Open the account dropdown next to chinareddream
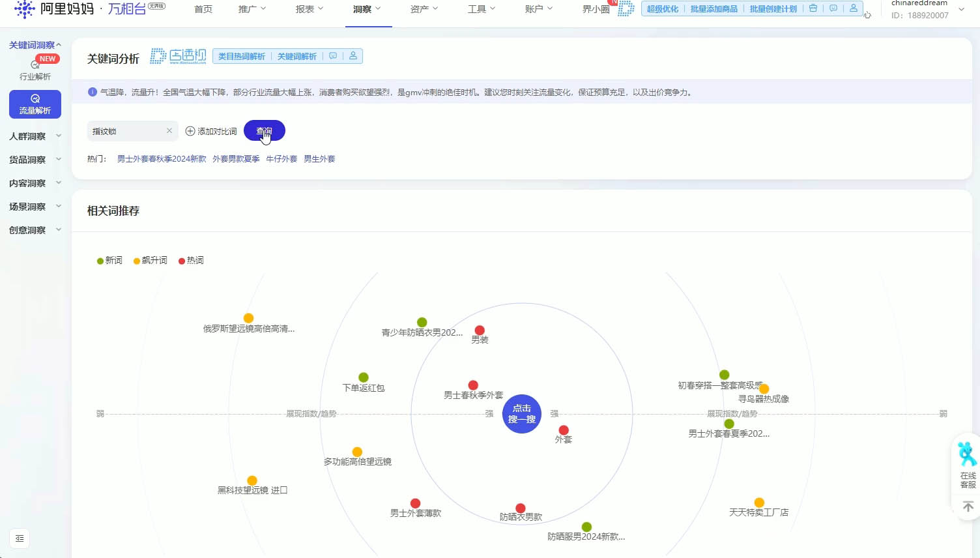This screenshot has height=558, width=980. pyautogui.click(x=961, y=9)
